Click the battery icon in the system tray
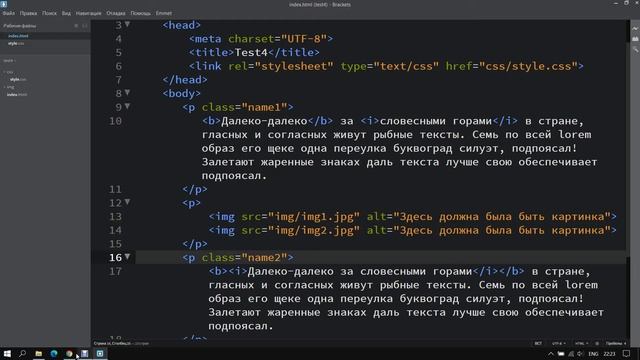Screen dimensions: 640x360 click(561, 354)
